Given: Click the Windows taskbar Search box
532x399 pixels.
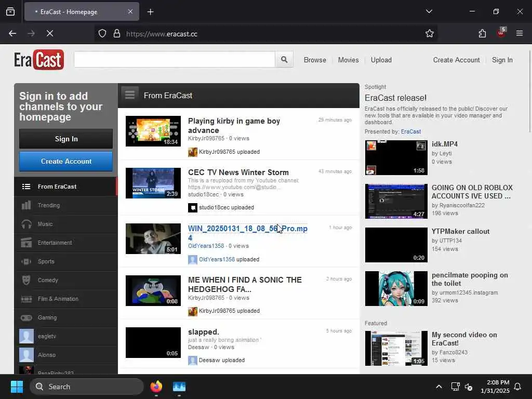Looking at the screenshot, I should point(87,387).
